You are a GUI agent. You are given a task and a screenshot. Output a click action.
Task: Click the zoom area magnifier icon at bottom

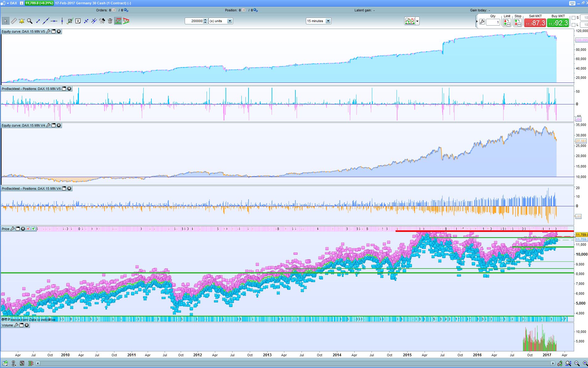tap(568, 364)
